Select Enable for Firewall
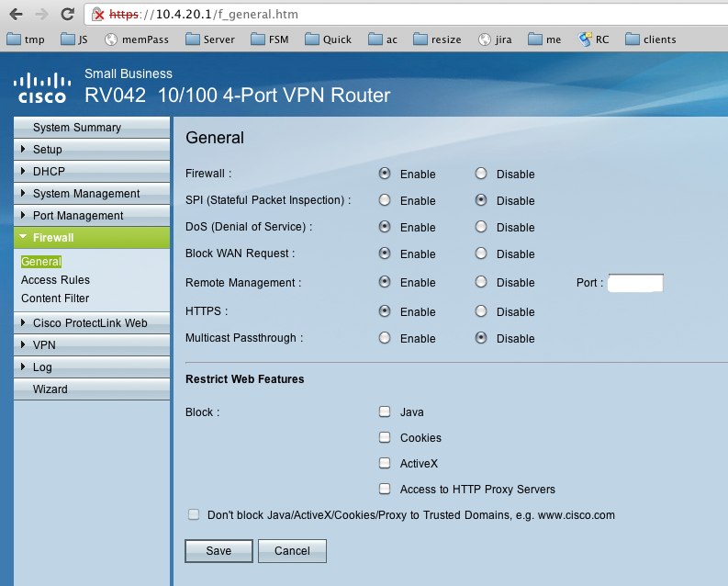Viewport: 728px width, 586px height. (x=385, y=174)
